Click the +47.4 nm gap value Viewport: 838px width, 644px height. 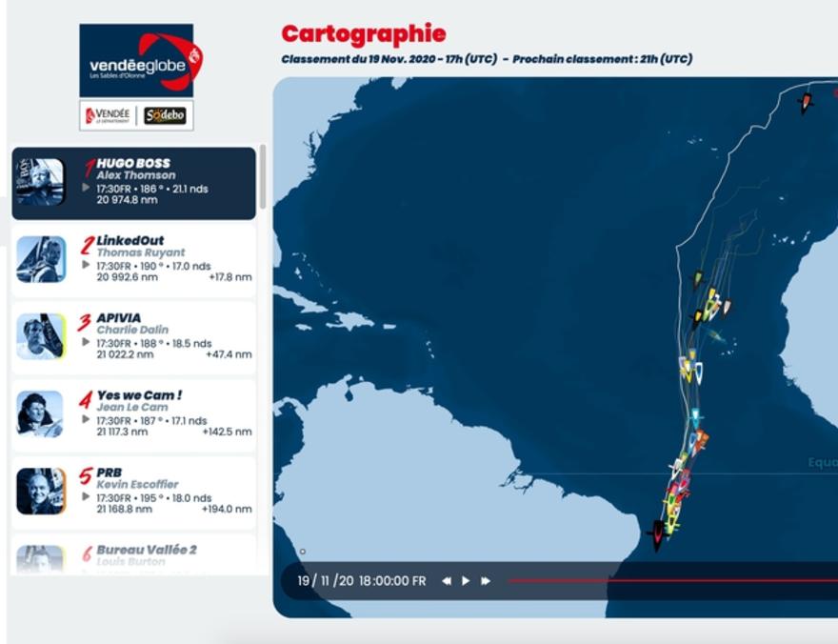point(229,354)
